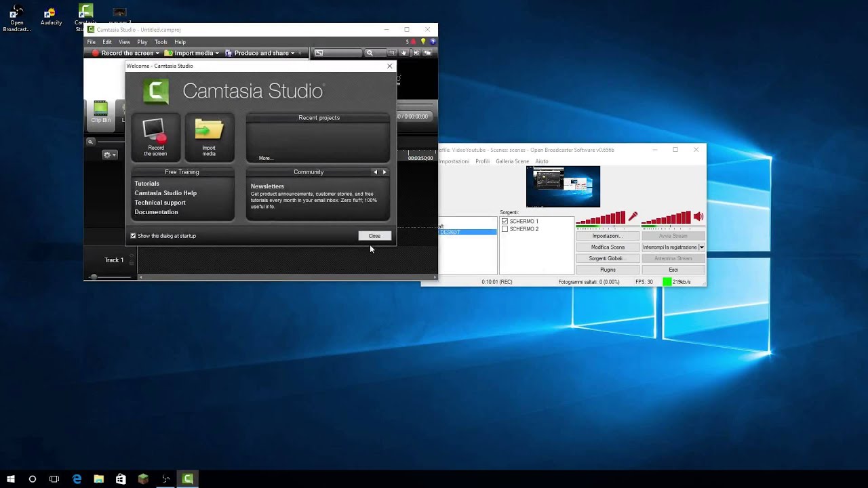
Task: Open Cortana search circle on taskbar
Action: click(32, 479)
